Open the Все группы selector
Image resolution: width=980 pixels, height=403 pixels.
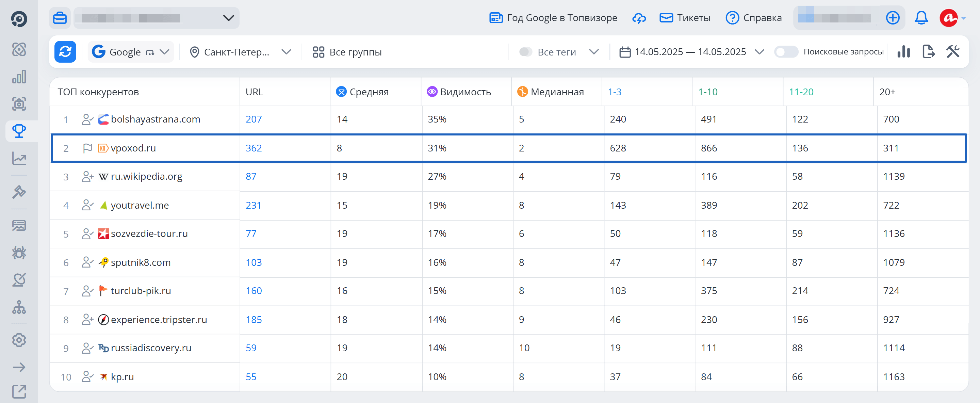pos(347,52)
